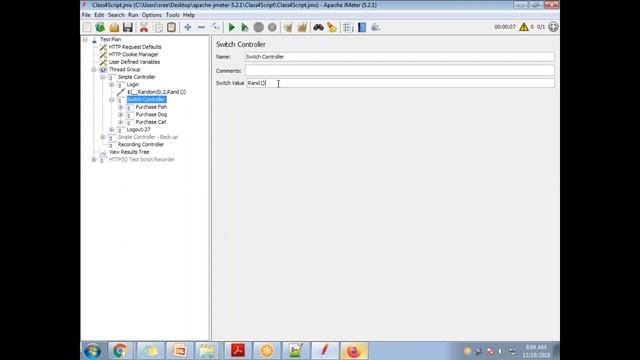Select the Random function element in tree
The width and height of the screenshot is (640, 360).
pyautogui.click(x=156, y=92)
